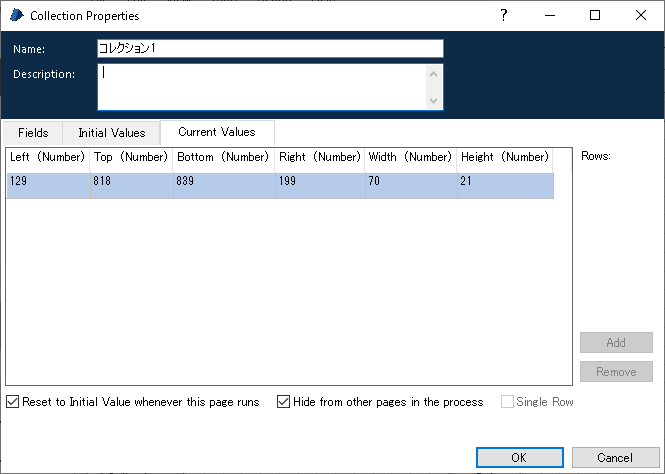Switch to the Fields tab
The width and height of the screenshot is (665, 474).
[33, 133]
